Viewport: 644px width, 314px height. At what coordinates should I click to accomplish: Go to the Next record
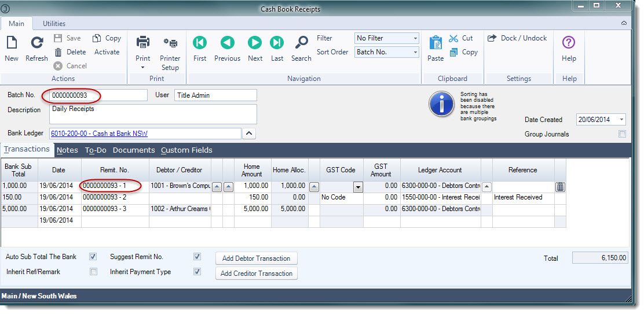coord(255,49)
